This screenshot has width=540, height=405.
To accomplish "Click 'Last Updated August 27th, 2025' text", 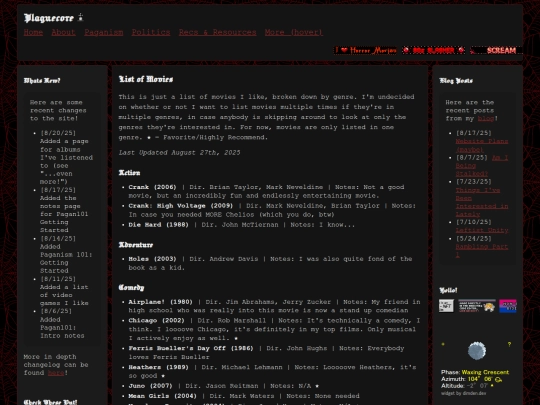I will [x=179, y=153].
